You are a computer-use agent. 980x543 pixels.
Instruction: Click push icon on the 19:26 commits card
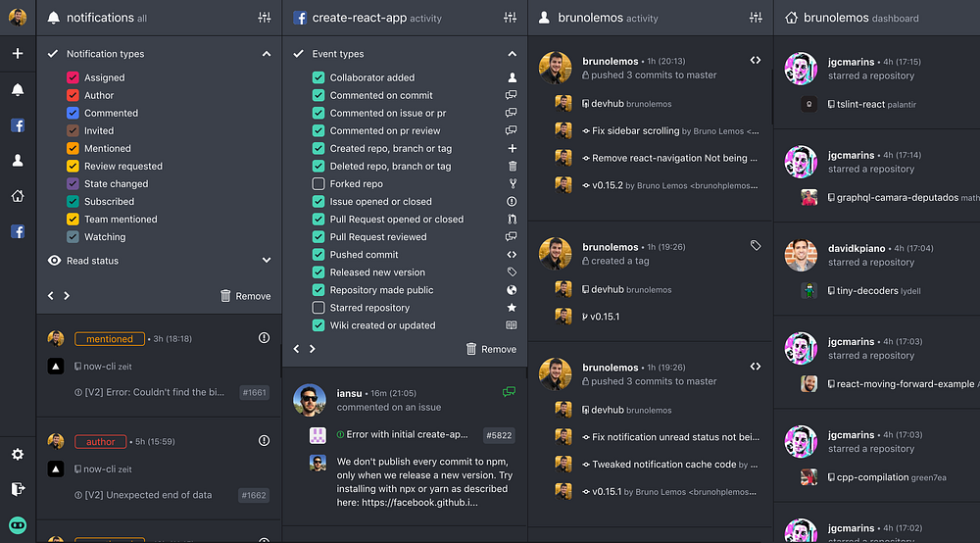(756, 367)
